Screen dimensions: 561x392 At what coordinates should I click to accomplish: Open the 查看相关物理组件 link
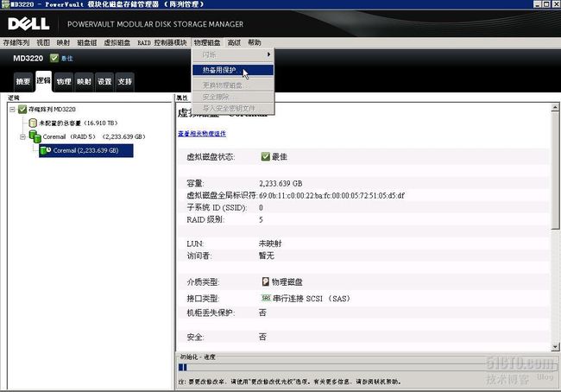(202, 134)
